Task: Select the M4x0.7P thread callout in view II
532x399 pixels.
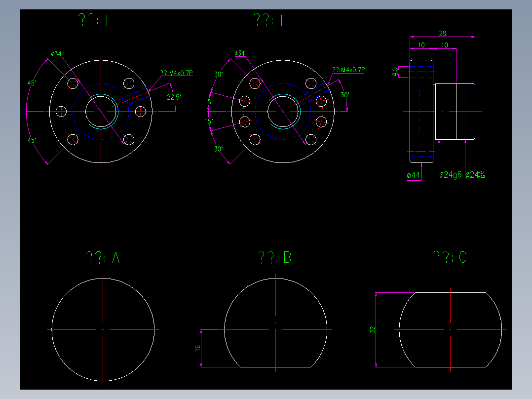Action: 349,69
